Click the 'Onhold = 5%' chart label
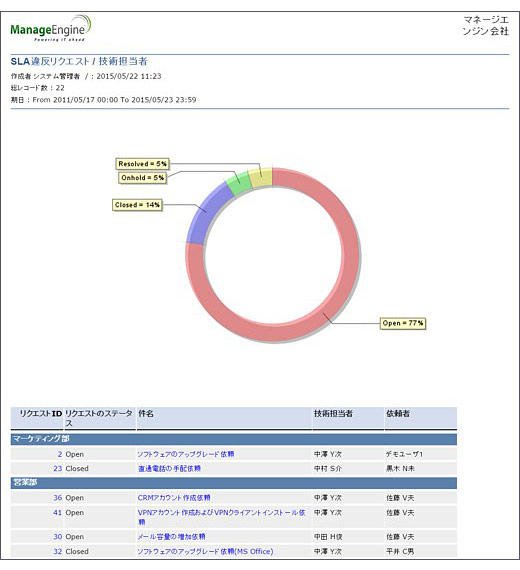This screenshot has height=570, width=520. tap(143, 178)
